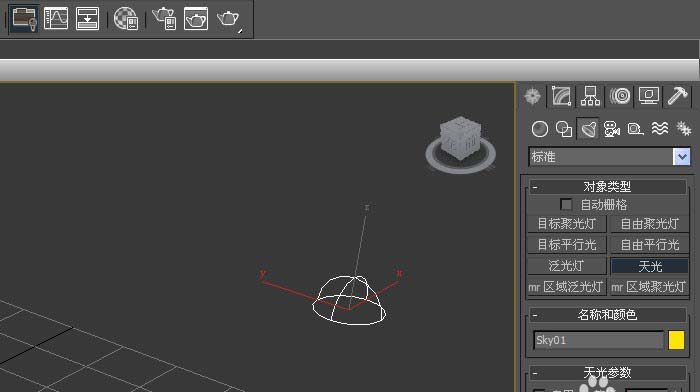This screenshot has height=392, width=700.
Task: Select the Systems gears category icon
Action: (683, 129)
